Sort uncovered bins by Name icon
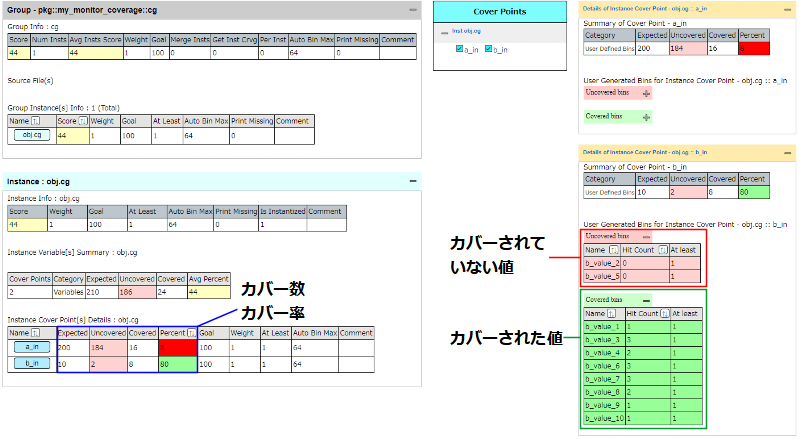This screenshot has width=801, height=439. pyautogui.click(x=614, y=250)
